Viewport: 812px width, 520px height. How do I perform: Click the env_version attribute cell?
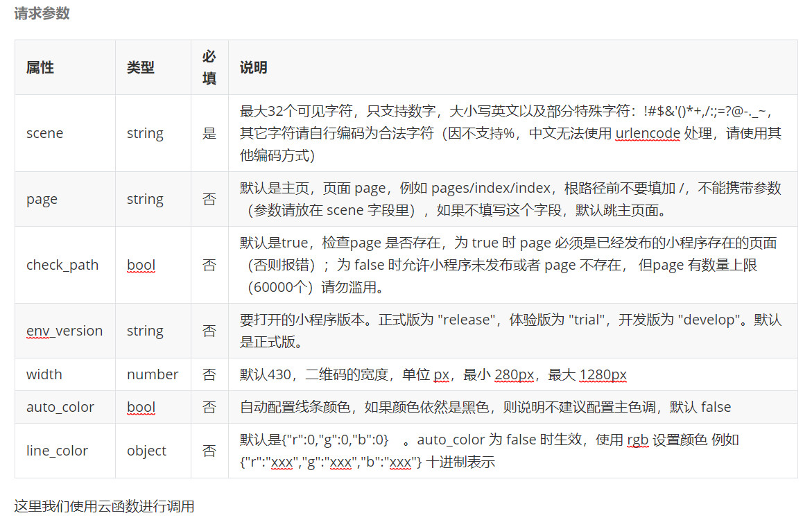click(x=64, y=331)
